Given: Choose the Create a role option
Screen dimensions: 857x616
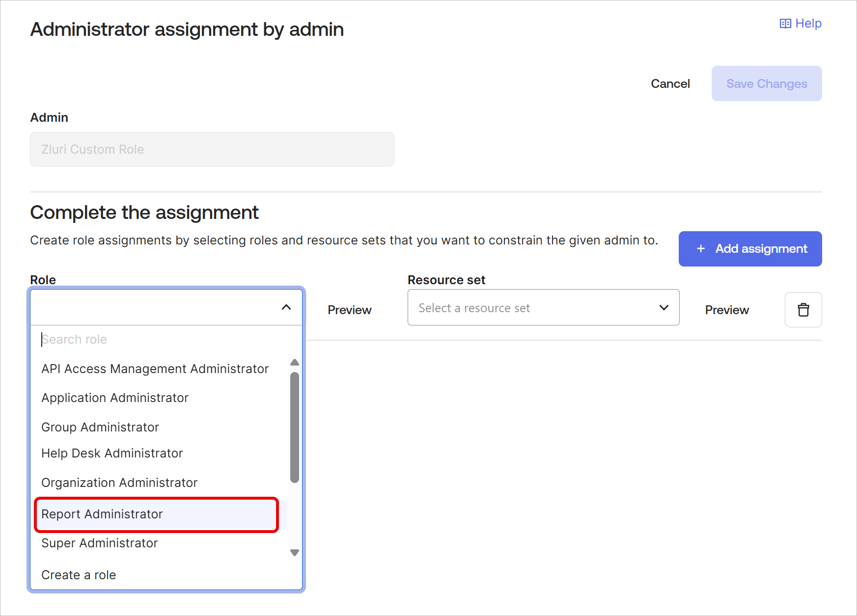Looking at the screenshot, I should (79, 575).
